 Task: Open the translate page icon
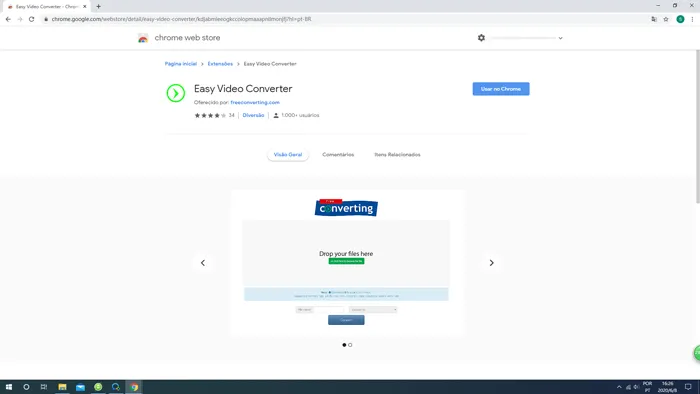tap(654, 19)
